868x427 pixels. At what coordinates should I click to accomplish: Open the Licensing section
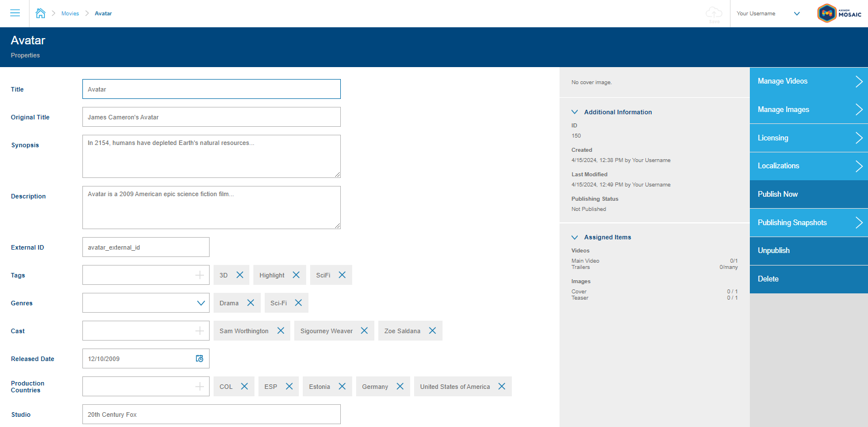pos(808,138)
